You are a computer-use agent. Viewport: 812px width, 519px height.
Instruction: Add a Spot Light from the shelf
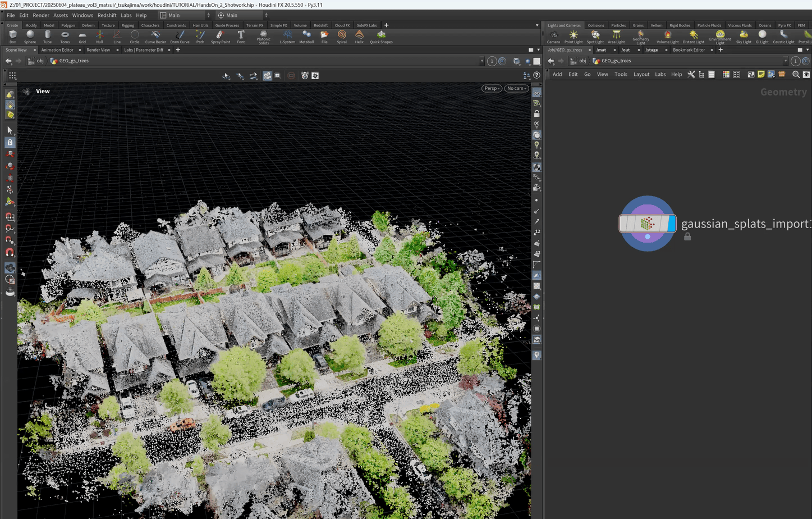(x=595, y=37)
